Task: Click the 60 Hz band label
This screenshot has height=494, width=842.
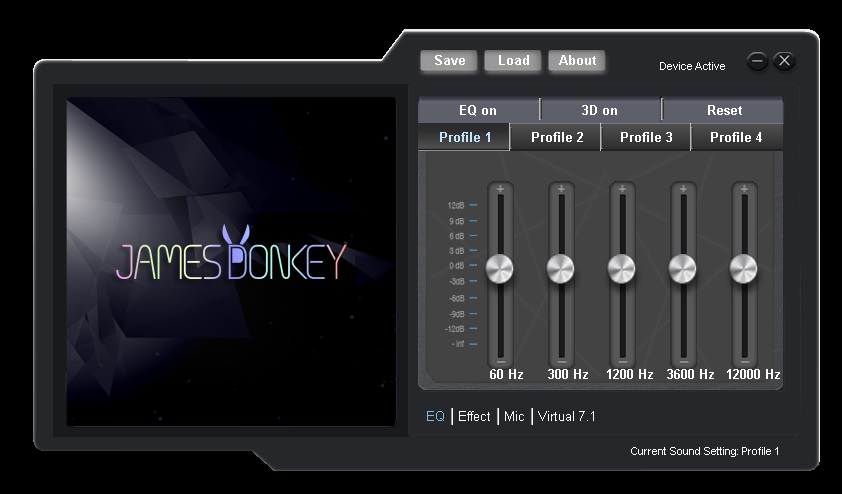Action: [x=506, y=374]
